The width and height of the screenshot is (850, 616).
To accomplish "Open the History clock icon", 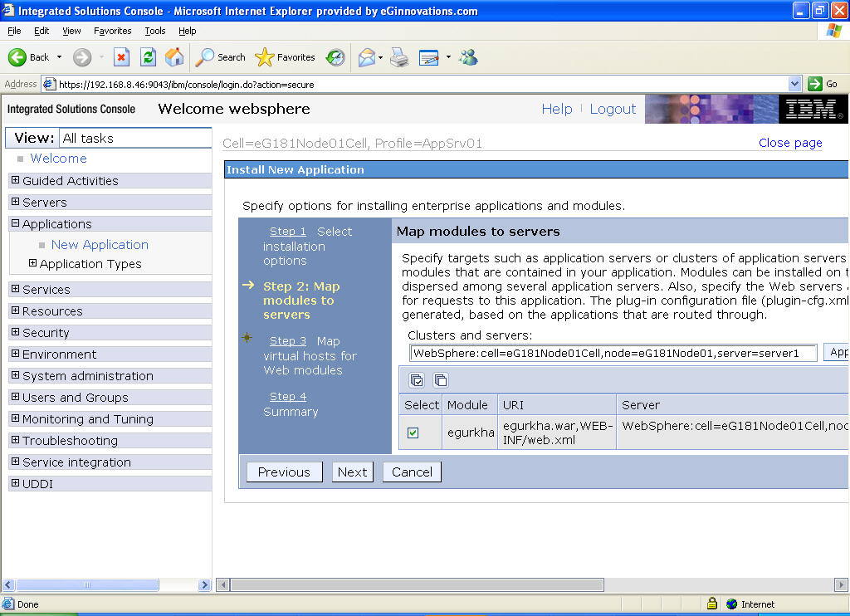I will tap(335, 57).
